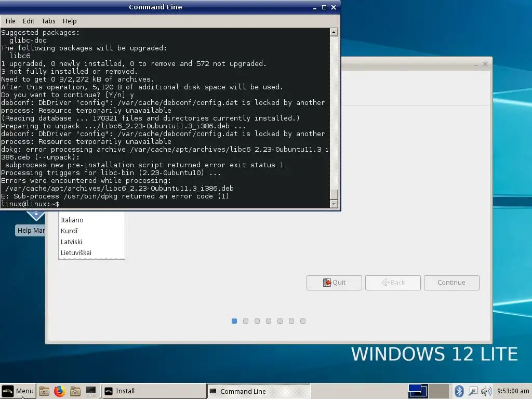The image size is (532, 399).
Task: Open the file manager icon beside Menu
Action: point(44,391)
